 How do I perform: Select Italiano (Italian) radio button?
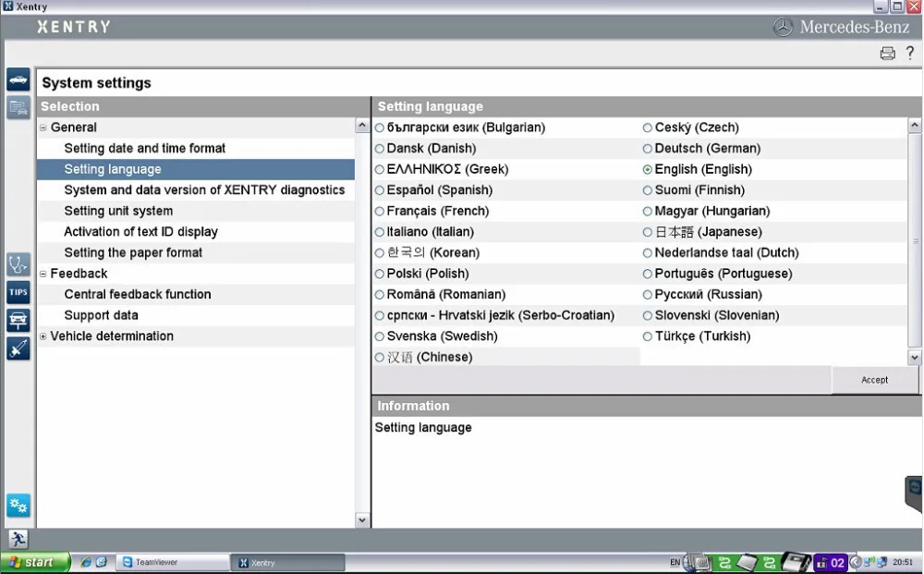coord(380,232)
